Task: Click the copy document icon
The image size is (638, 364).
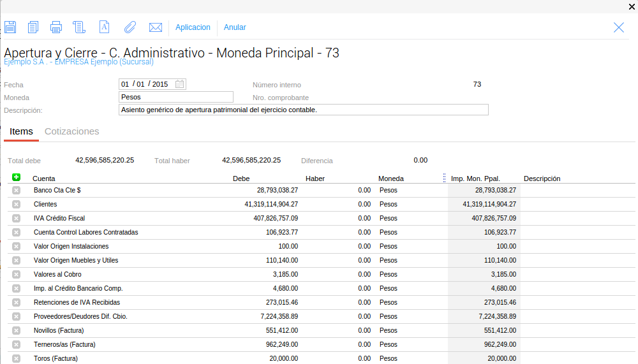Action: pos(33,27)
